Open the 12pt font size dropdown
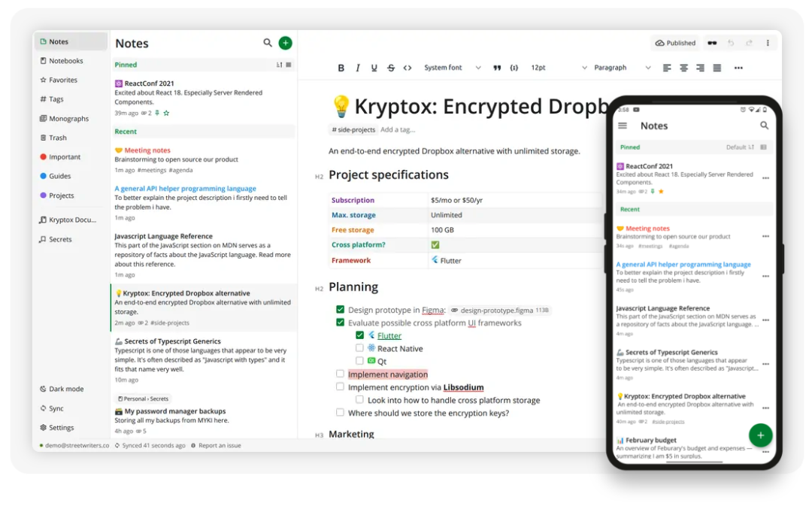The height and width of the screenshot is (509, 812). (559, 68)
